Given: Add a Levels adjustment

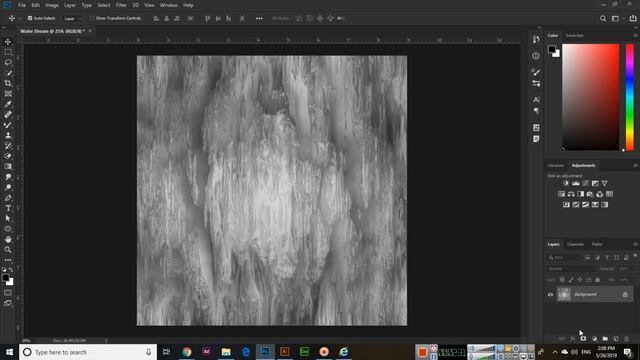Looking at the screenshot, I should pos(576,183).
